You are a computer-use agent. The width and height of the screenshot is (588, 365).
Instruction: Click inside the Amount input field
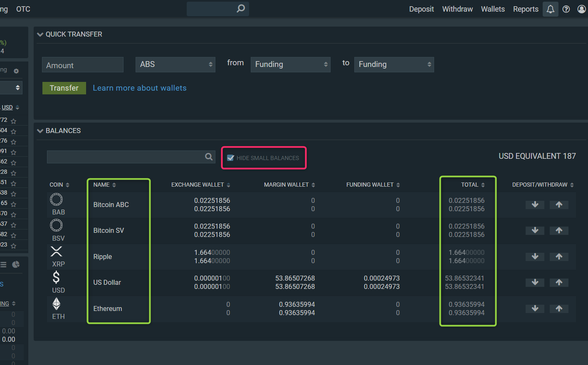82,64
